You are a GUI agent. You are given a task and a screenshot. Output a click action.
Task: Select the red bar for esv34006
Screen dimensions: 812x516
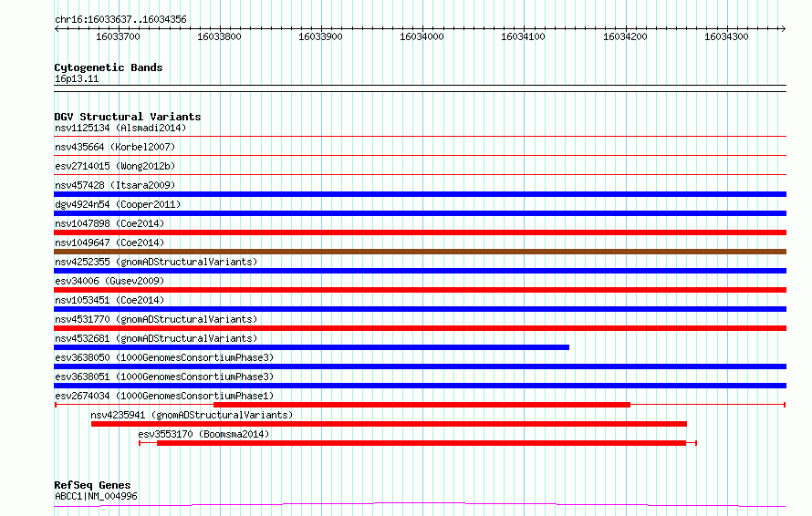(420, 290)
